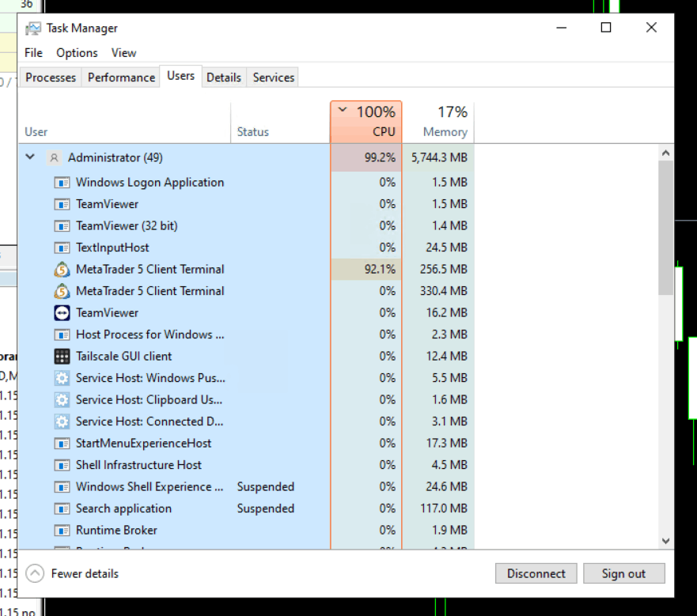Click the 12.4 MB memory cell
This screenshot has width=697, height=616.
[438, 357]
